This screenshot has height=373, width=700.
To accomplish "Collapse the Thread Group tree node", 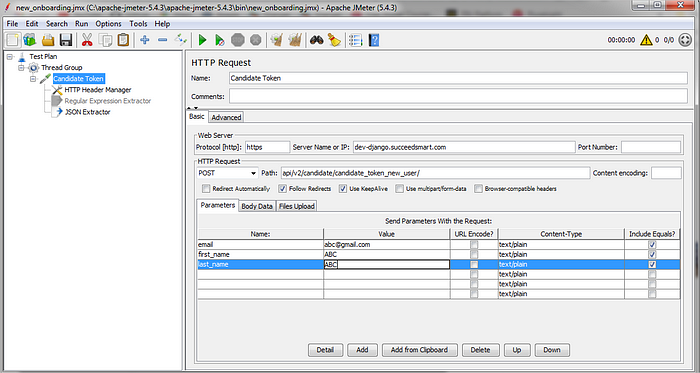I will (21, 68).
